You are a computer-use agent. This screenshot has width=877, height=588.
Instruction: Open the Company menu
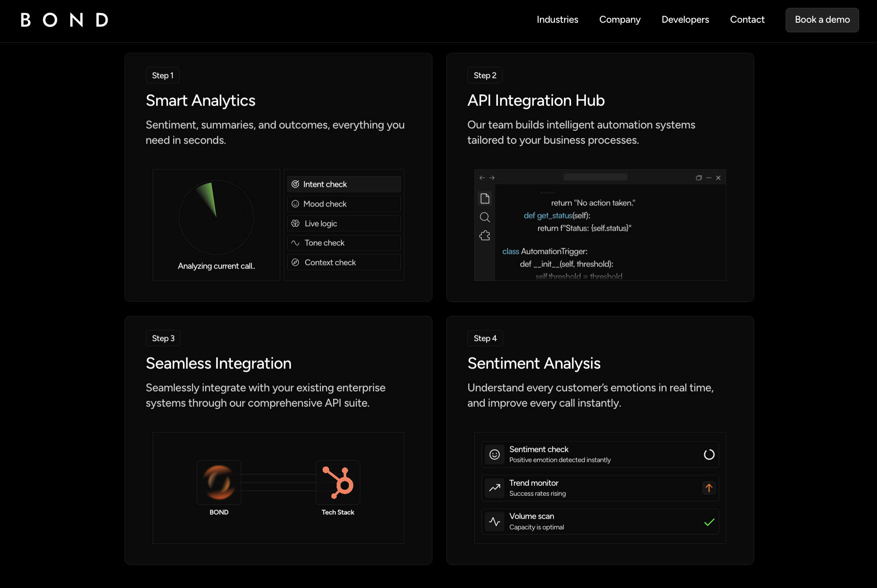coord(619,20)
